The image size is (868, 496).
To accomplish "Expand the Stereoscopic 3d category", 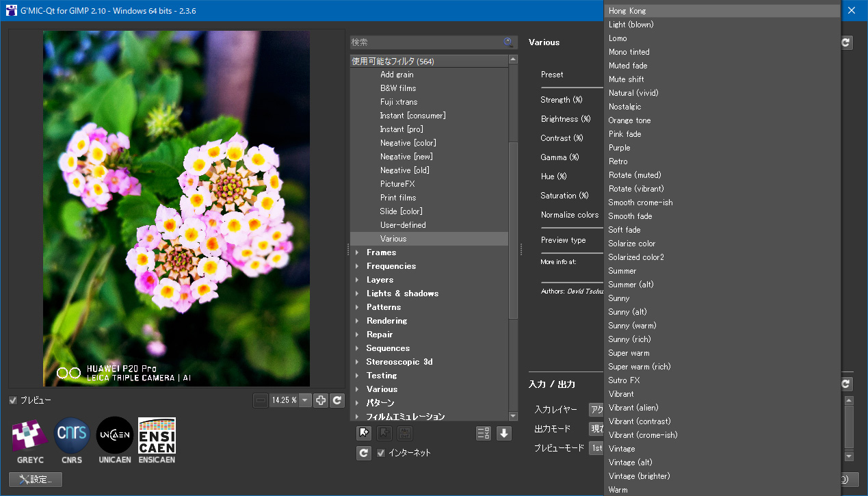I will point(357,362).
